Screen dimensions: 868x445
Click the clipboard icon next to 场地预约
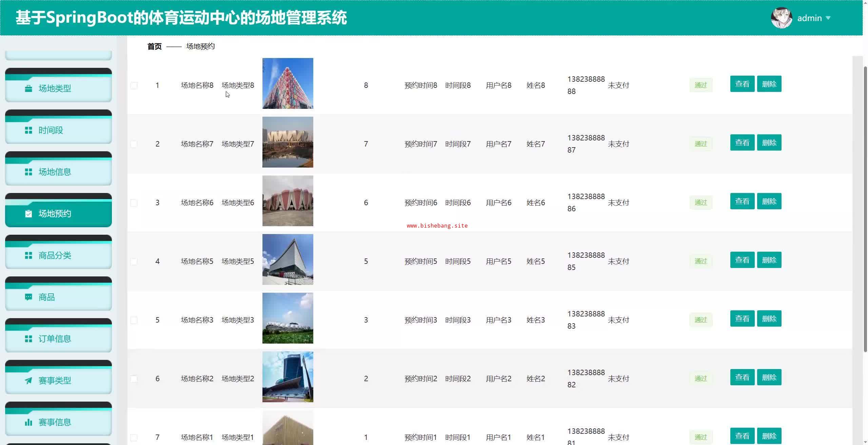28,214
